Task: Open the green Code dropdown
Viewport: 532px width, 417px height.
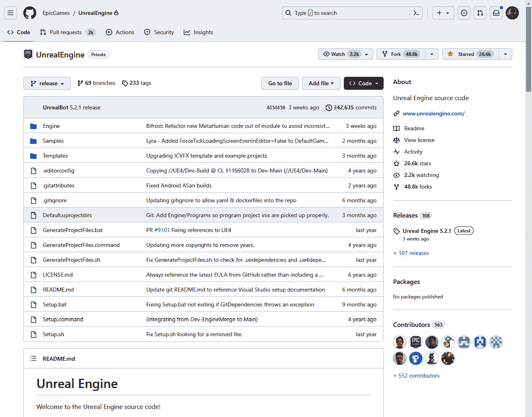Action: coord(363,83)
